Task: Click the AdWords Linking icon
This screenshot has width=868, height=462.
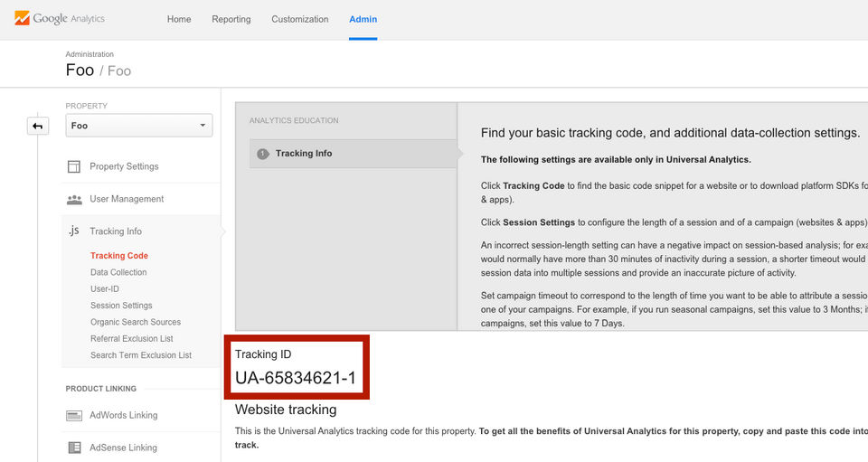Action: (x=74, y=416)
